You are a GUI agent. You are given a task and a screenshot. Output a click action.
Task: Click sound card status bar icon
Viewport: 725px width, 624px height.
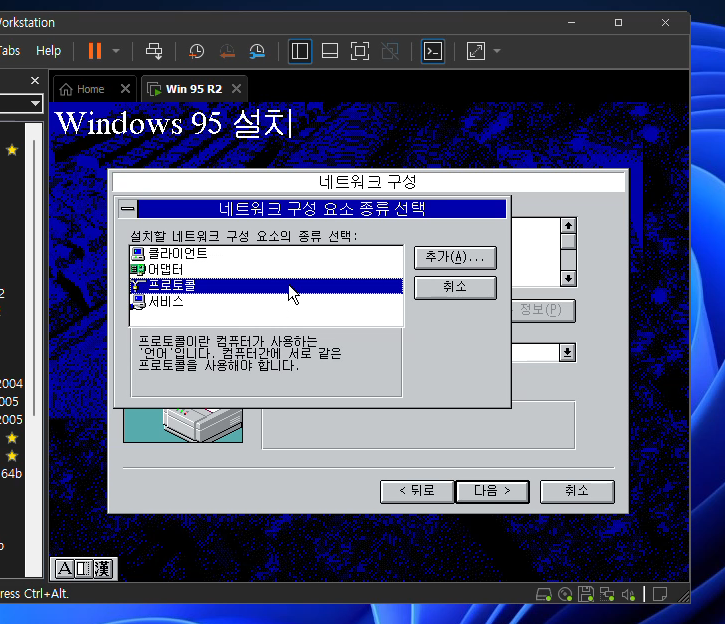point(628,594)
